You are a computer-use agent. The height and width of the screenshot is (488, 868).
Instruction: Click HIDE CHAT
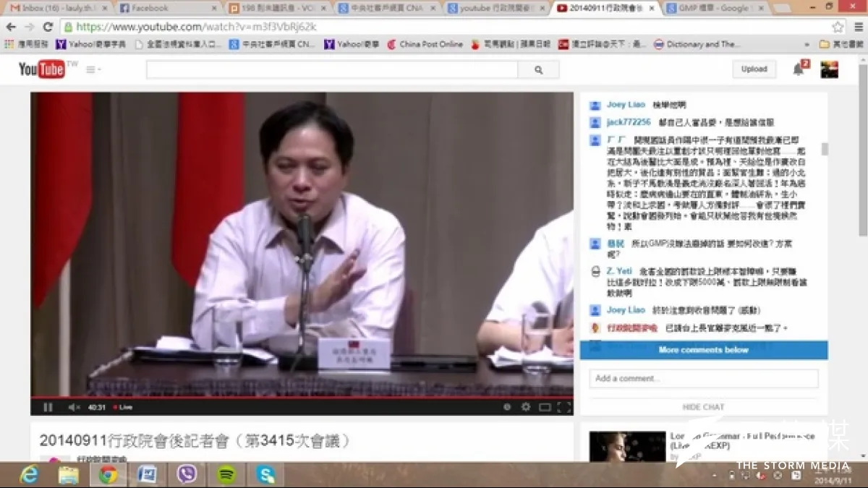pyautogui.click(x=703, y=407)
